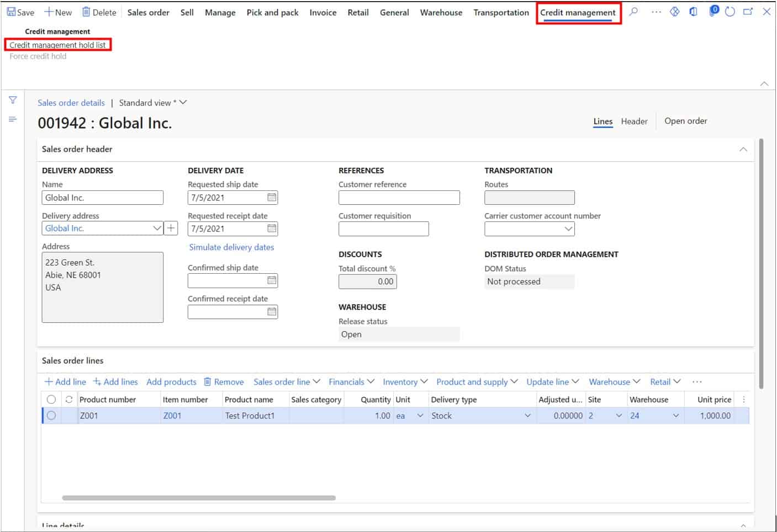Open the Search icon in the navigation bar
The height and width of the screenshot is (532, 777).
634,12
